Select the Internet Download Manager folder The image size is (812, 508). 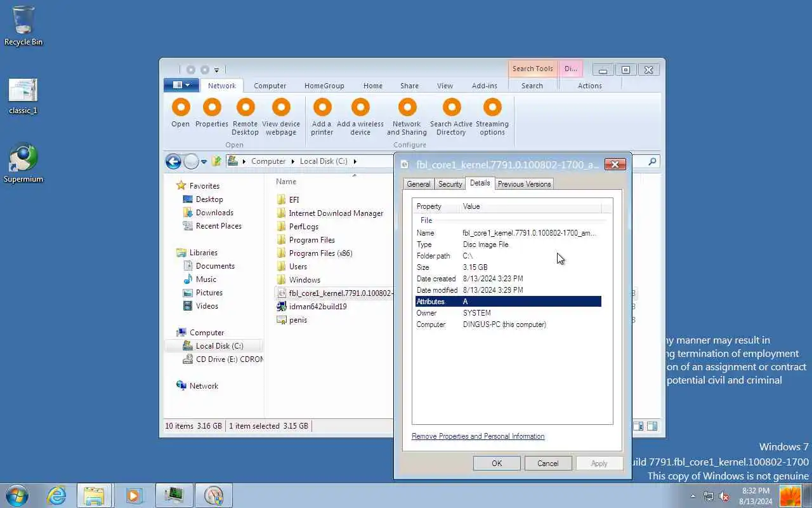(331, 213)
